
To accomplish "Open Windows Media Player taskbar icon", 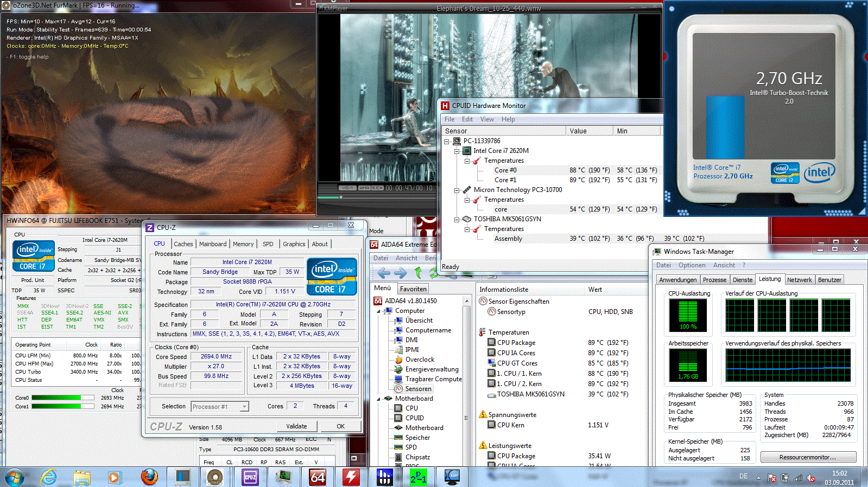I will tap(113, 477).
